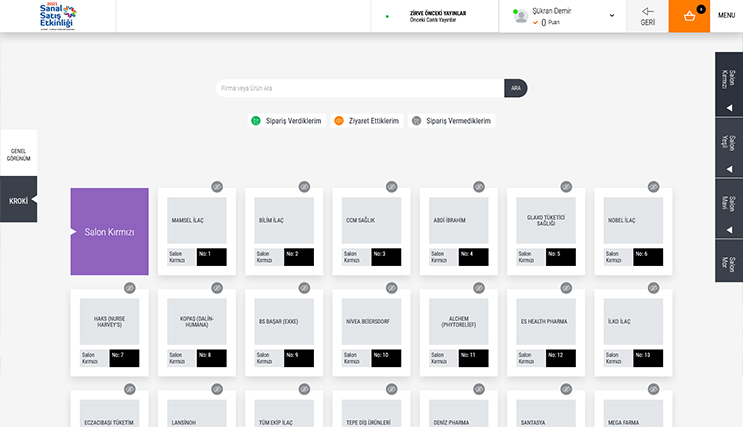Open the Kopaş (Dalin-Humana) stand thumbnail
The image size is (743, 427).
(197, 321)
